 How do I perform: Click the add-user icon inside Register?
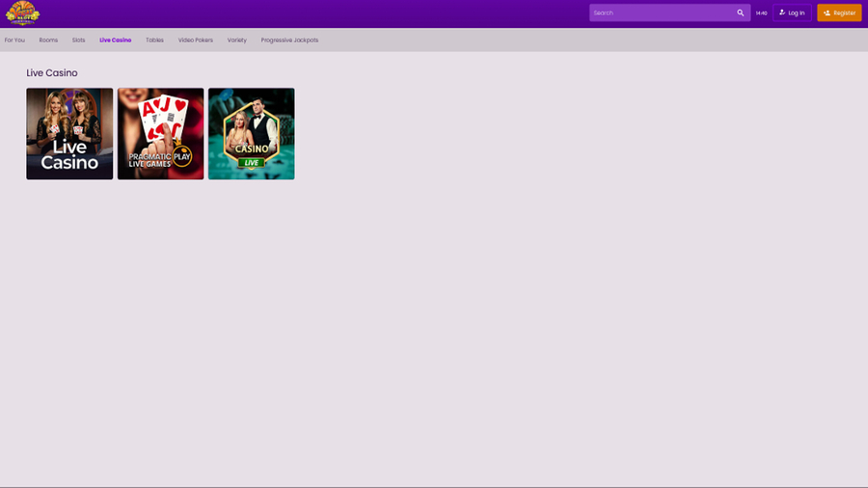point(827,14)
